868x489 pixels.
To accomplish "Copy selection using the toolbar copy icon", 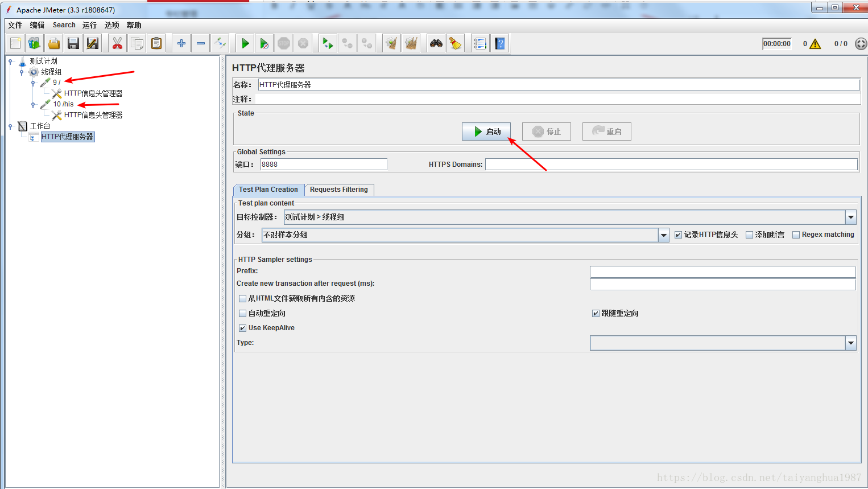I will (x=137, y=43).
